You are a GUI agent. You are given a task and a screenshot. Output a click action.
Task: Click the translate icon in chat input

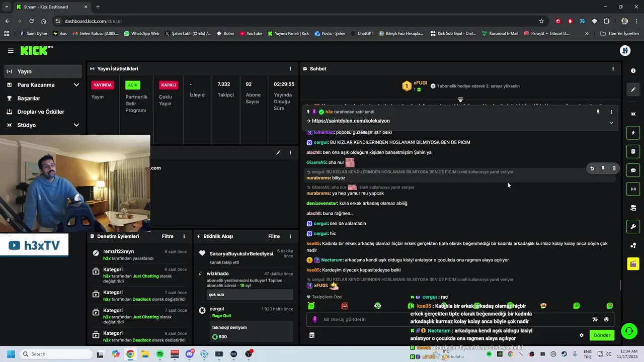595,319
